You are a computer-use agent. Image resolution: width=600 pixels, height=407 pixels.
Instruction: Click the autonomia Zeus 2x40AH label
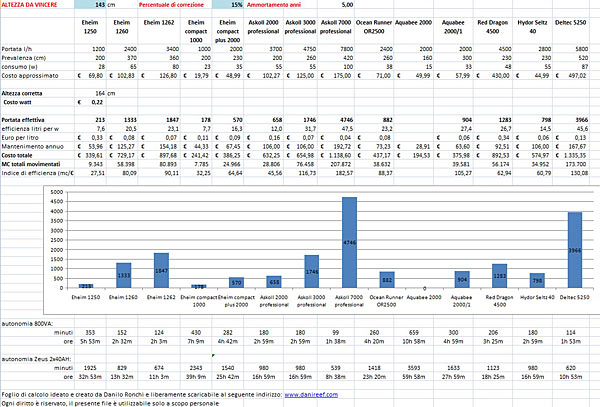(36, 359)
